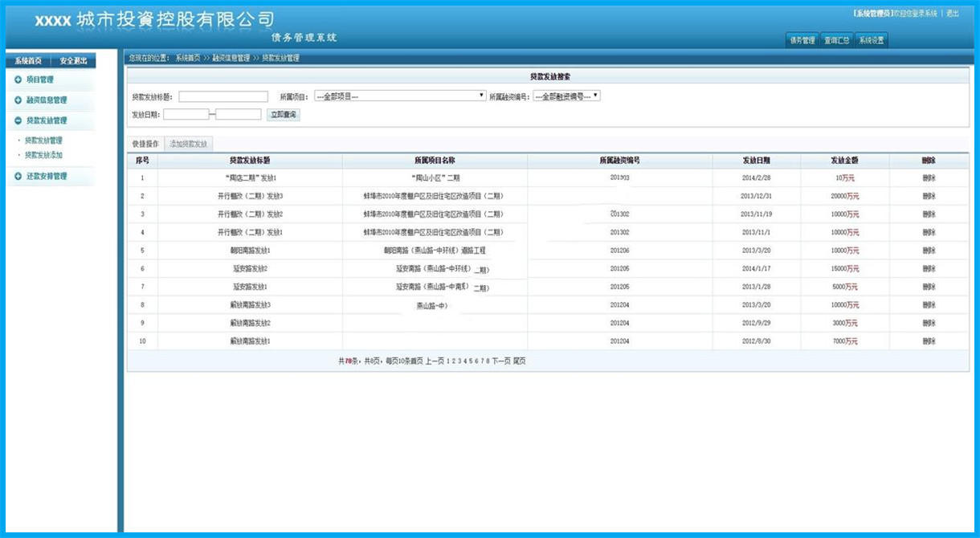
Task: Click the 项目管理 sidebar section label
Action: (40, 79)
